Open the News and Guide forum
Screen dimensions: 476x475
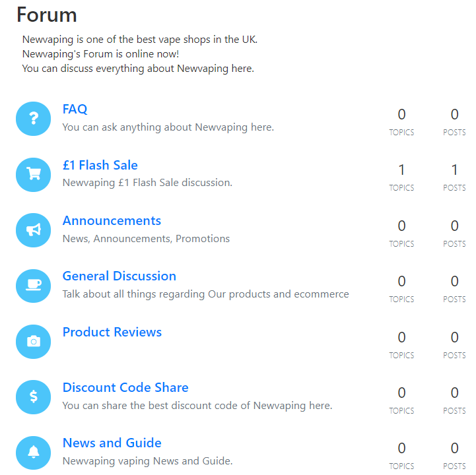(x=112, y=443)
